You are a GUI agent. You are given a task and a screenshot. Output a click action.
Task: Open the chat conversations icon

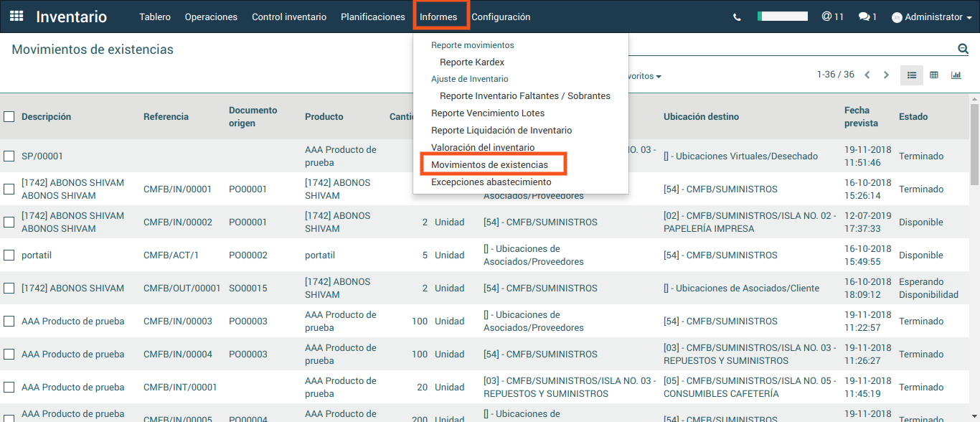pos(867,17)
